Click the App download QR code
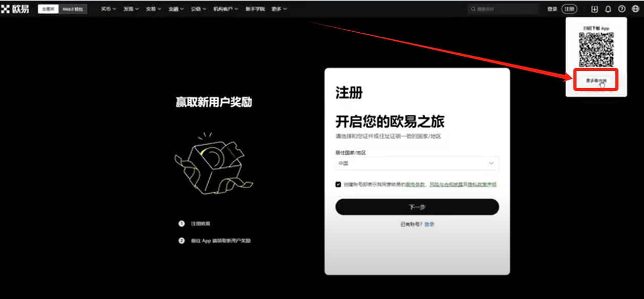This screenshot has width=644, height=299. pos(596,50)
